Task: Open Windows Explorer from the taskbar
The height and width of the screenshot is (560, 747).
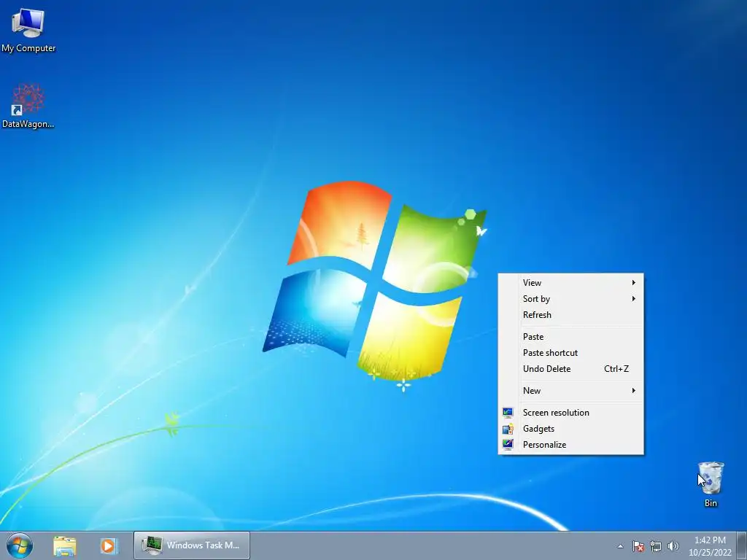Action: click(x=65, y=545)
